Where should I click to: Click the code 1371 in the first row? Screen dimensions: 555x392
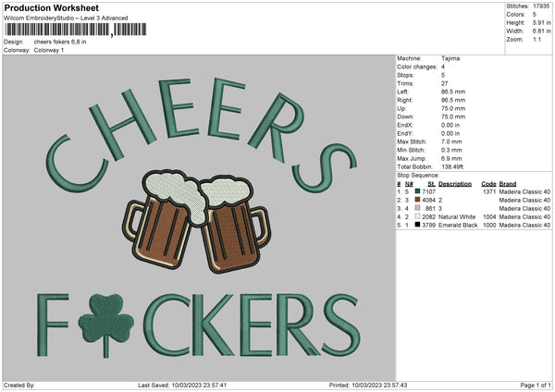click(x=489, y=191)
